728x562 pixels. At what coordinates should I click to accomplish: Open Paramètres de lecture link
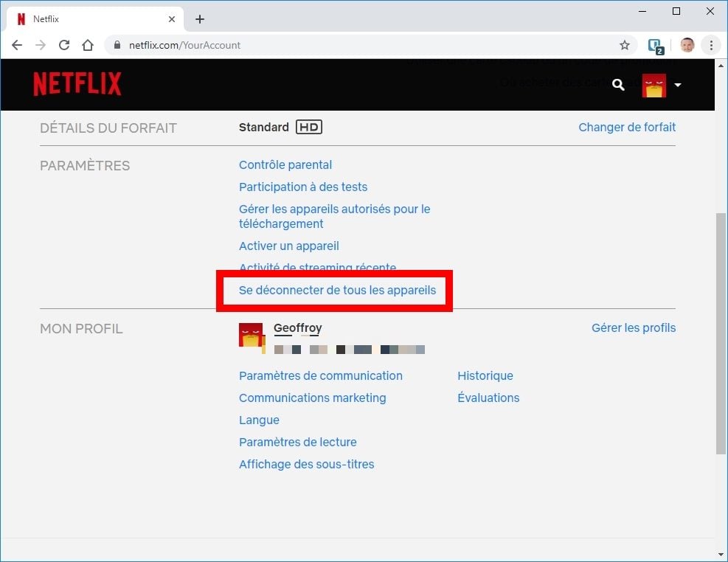297,442
